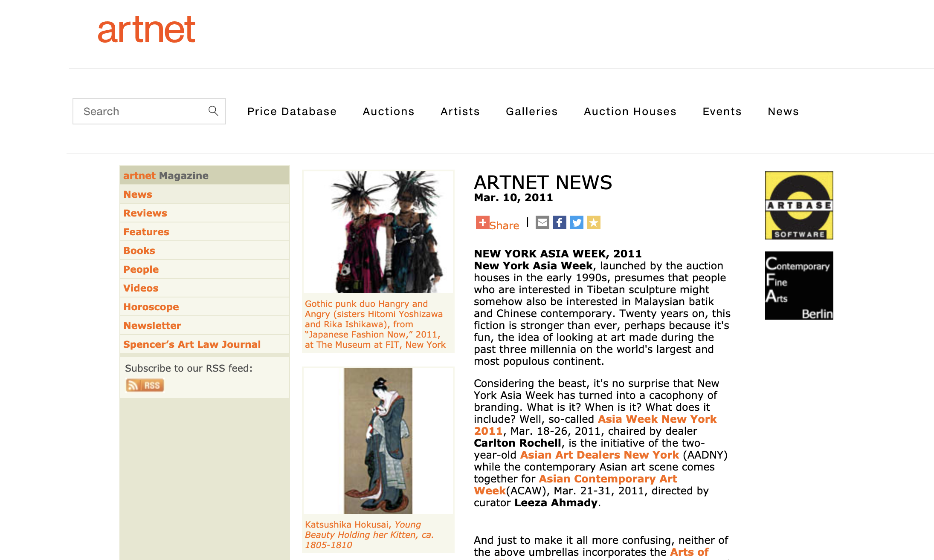This screenshot has height=560, width=934.
Task: Go to the Auctions navigation item
Action: [388, 111]
